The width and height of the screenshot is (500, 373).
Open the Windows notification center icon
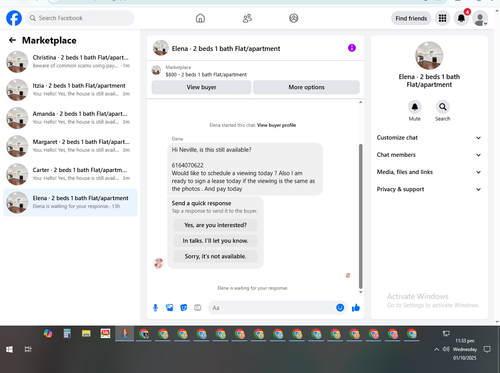click(x=487, y=349)
